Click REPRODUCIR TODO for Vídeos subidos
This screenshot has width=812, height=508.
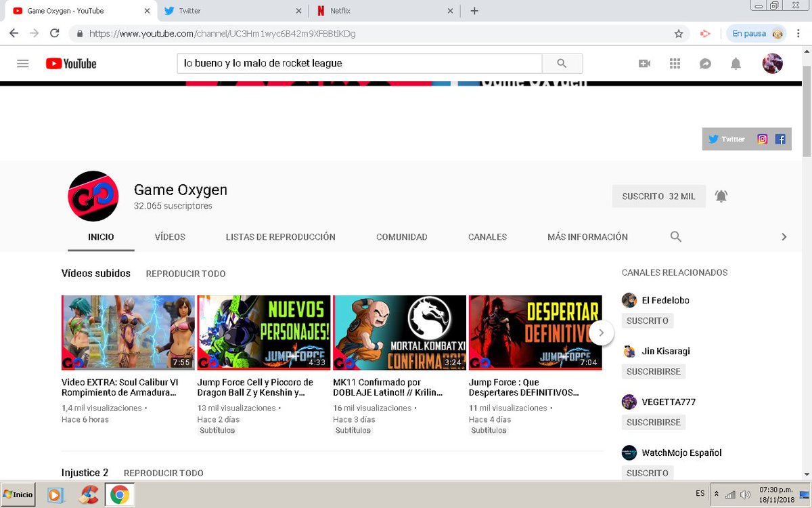pyautogui.click(x=185, y=274)
